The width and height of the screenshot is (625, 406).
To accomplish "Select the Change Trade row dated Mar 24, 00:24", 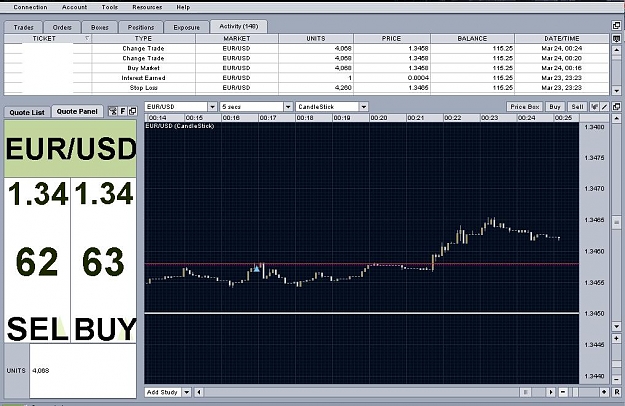I will coord(307,49).
